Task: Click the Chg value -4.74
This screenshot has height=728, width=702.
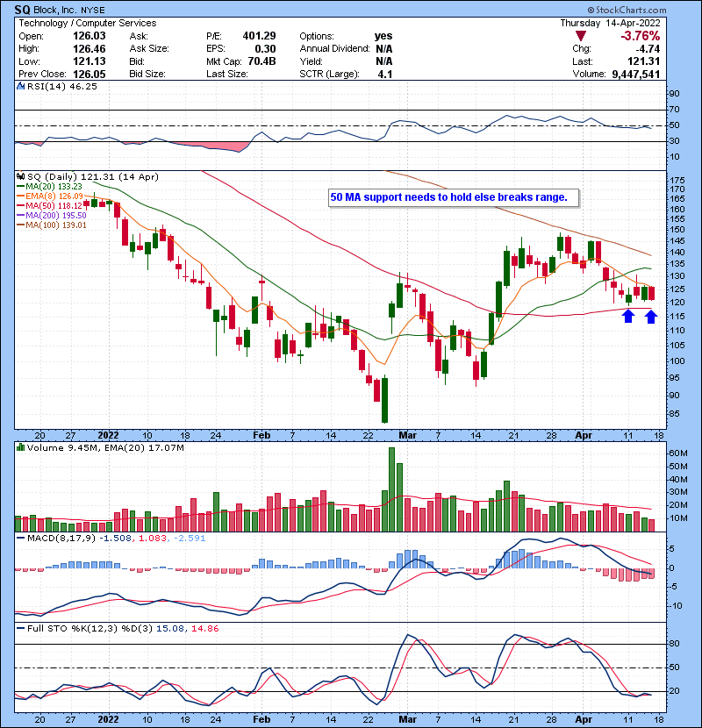Action: click(x=648, y=49)
